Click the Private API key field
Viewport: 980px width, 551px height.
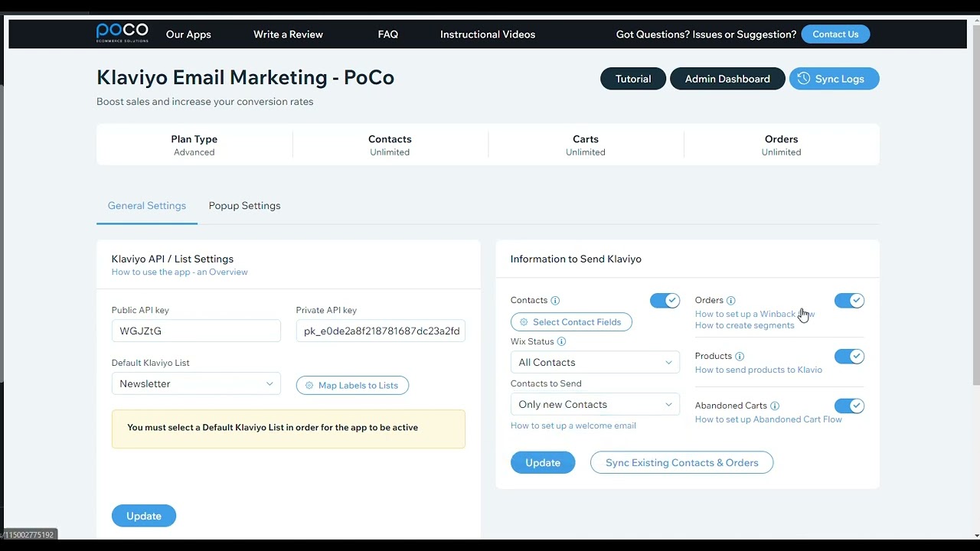(x=381, y=331)
